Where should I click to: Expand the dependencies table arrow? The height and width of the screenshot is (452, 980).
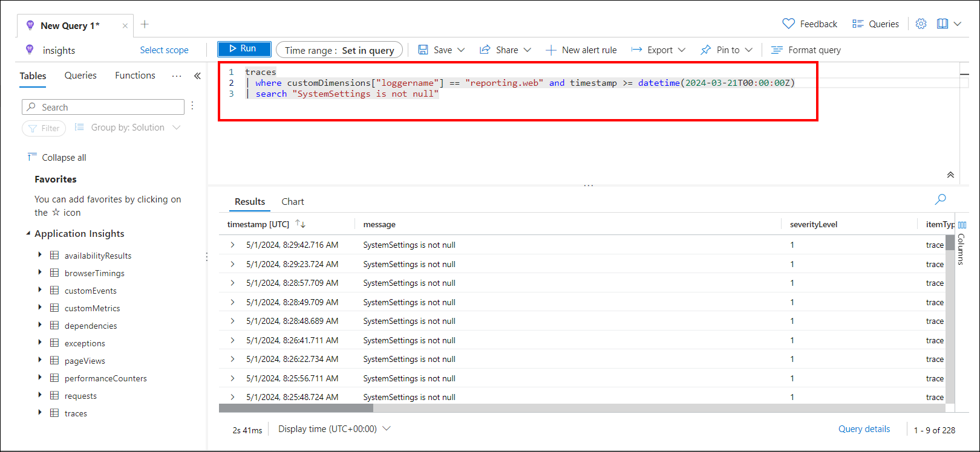[40, 325]
